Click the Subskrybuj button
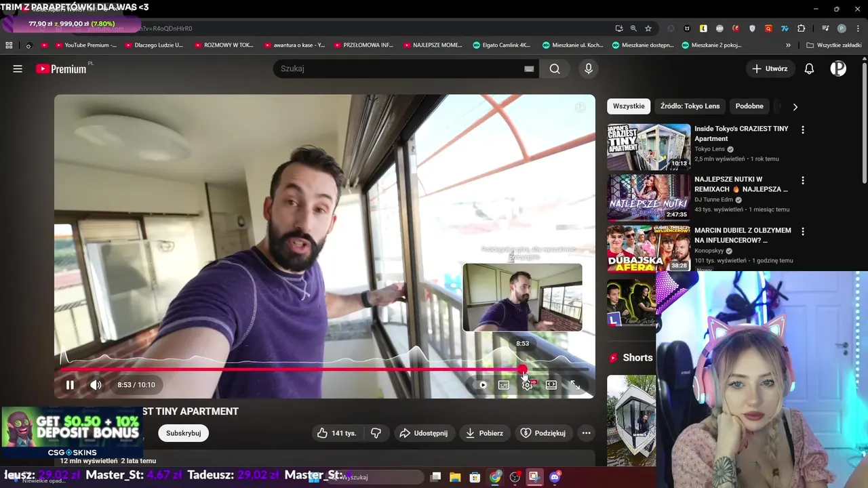This screenshot has width=868, height=488. tap(184, 433)
